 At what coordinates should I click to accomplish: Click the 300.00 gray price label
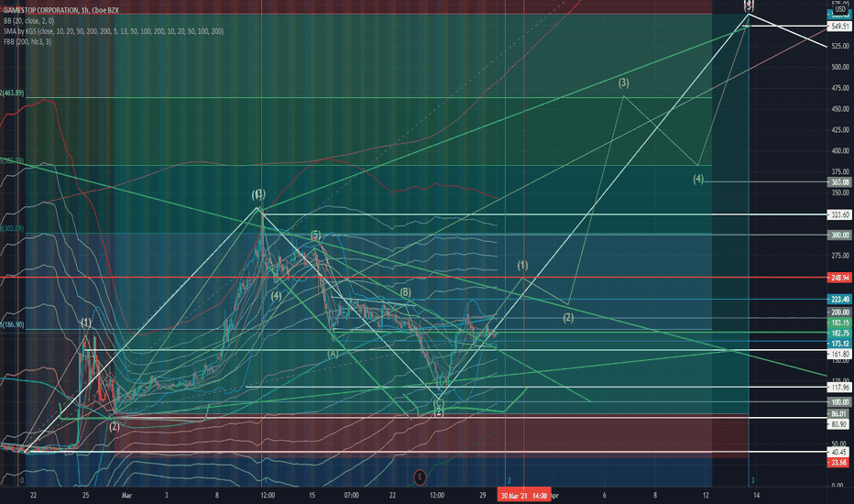[x=839, y=235]
